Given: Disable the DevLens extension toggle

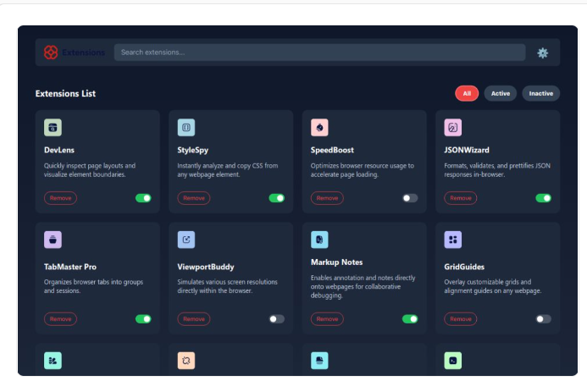Looking at the screenshot, I should click(143, 198).
